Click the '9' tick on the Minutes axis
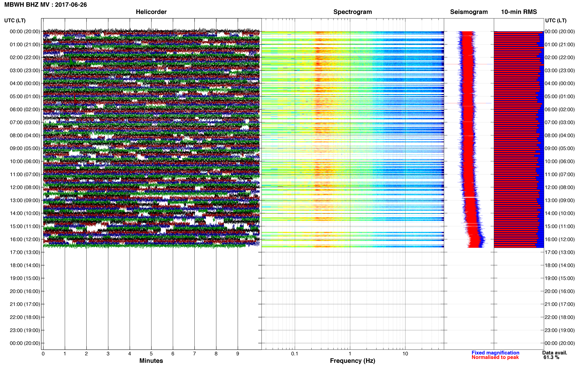 click(238, 354)
